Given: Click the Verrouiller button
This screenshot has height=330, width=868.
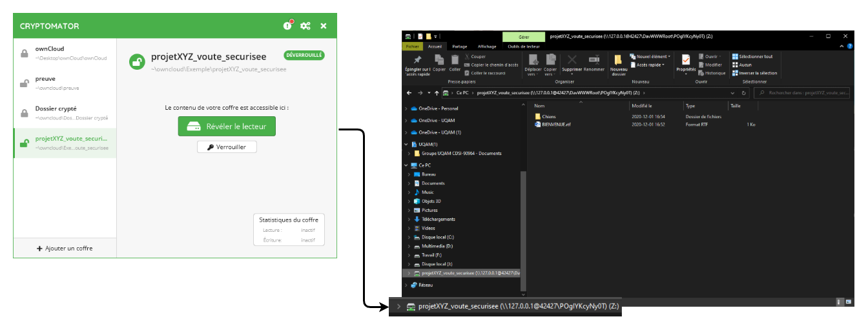Looking at the screenshot, I should click(x=227, y=147).
